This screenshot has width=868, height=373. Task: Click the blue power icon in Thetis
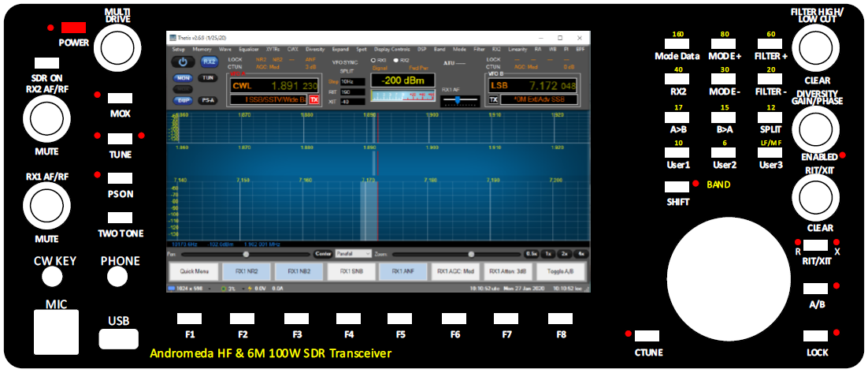click(x=183, y=62)
